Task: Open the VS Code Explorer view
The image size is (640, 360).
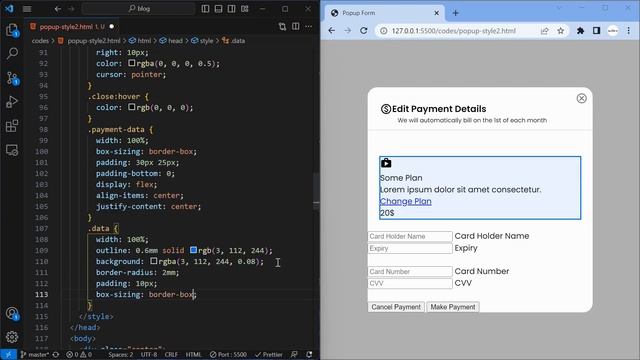Action: tap(12, 30)
